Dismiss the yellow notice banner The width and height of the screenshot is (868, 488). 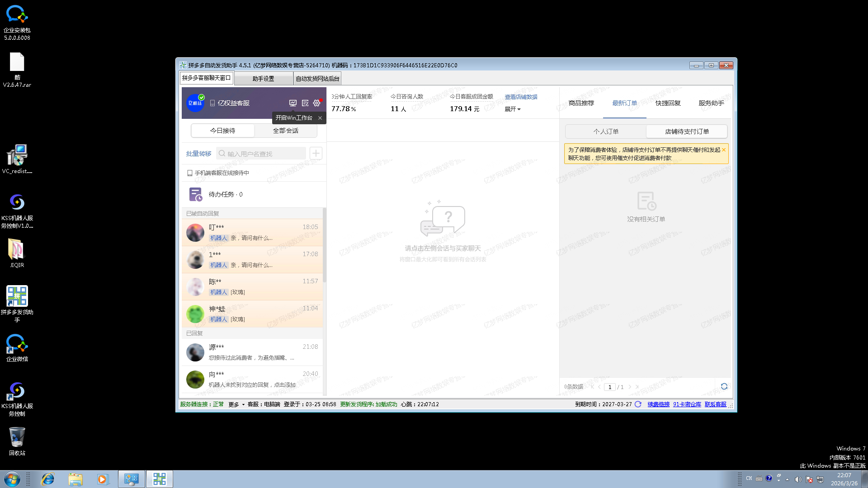coord(724,150)
